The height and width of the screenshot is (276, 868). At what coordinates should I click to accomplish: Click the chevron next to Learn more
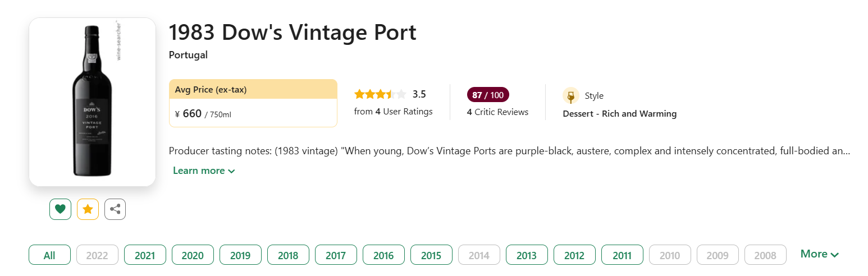(231, 171)
